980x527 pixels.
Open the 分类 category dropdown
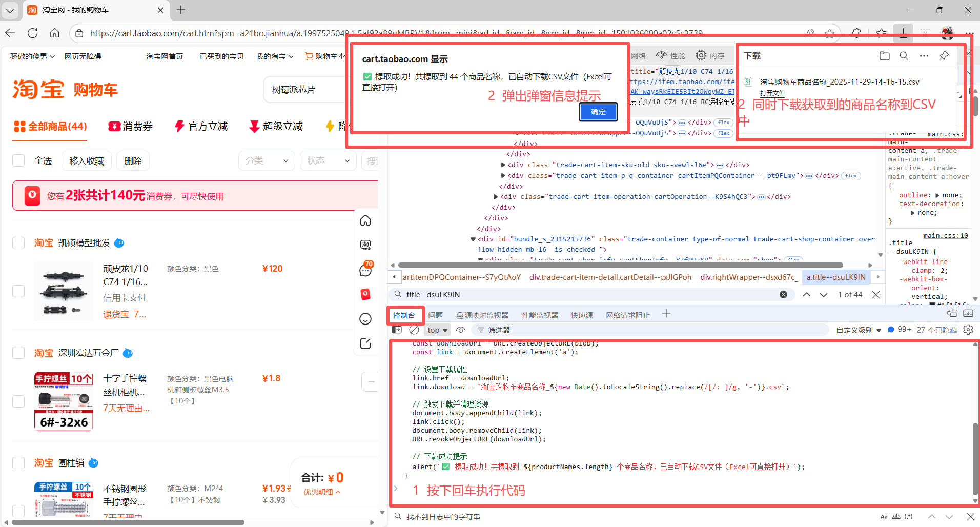click(x=267, y=161)
